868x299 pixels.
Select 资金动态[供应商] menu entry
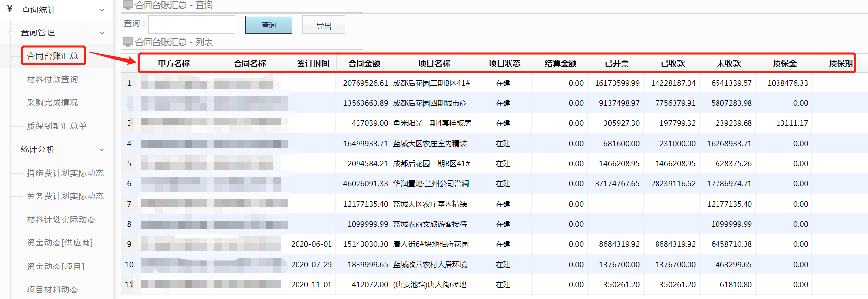[x=60, y=242]
